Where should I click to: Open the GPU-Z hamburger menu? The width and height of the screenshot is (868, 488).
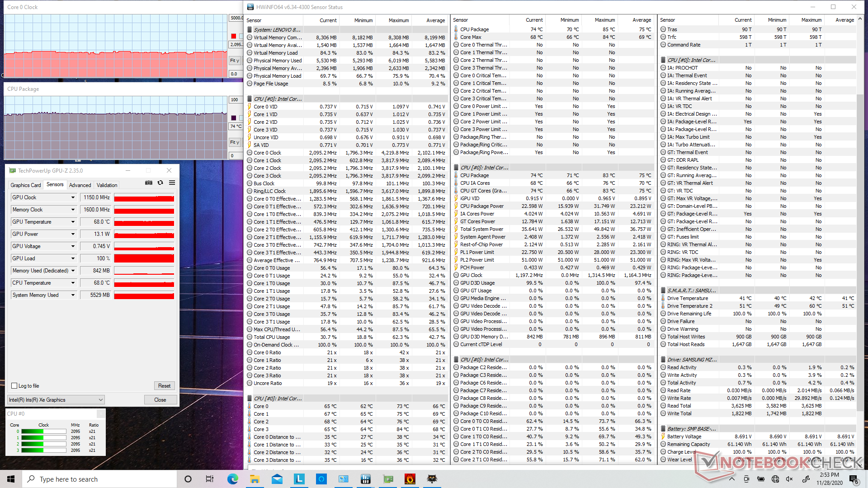pos(172,183)
